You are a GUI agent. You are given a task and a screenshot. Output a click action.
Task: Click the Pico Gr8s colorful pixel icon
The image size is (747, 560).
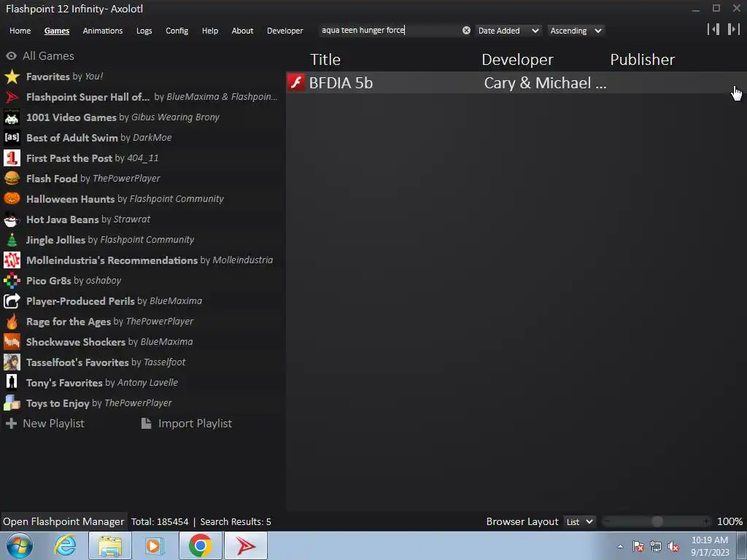point(12,281)
